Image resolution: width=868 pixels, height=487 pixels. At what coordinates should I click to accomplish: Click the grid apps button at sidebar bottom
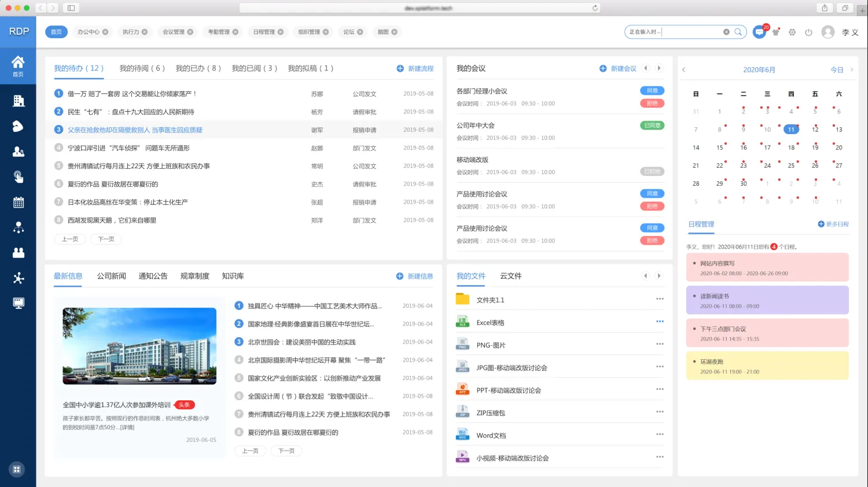(x=17, y=469)
